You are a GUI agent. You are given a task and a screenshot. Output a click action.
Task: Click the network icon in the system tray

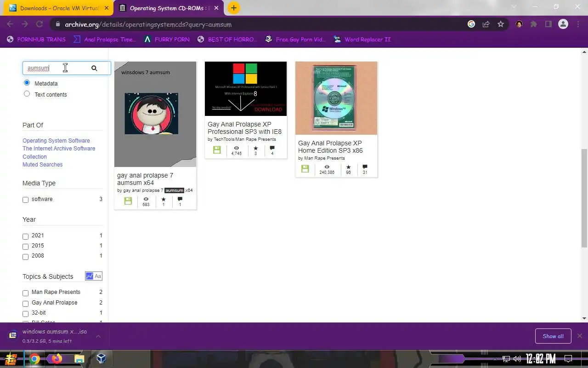(506, 359)
